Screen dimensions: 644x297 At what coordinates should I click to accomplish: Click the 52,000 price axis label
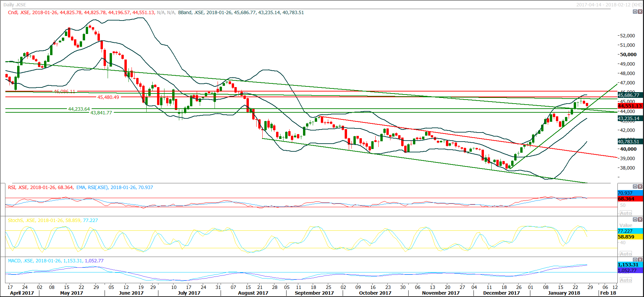pyautogui.click(x=628, y=36)
